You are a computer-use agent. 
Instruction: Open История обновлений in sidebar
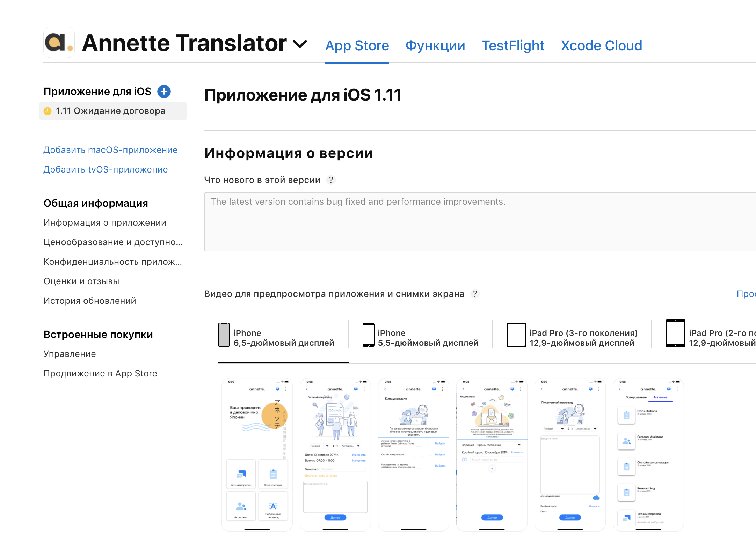pos(90,301)
